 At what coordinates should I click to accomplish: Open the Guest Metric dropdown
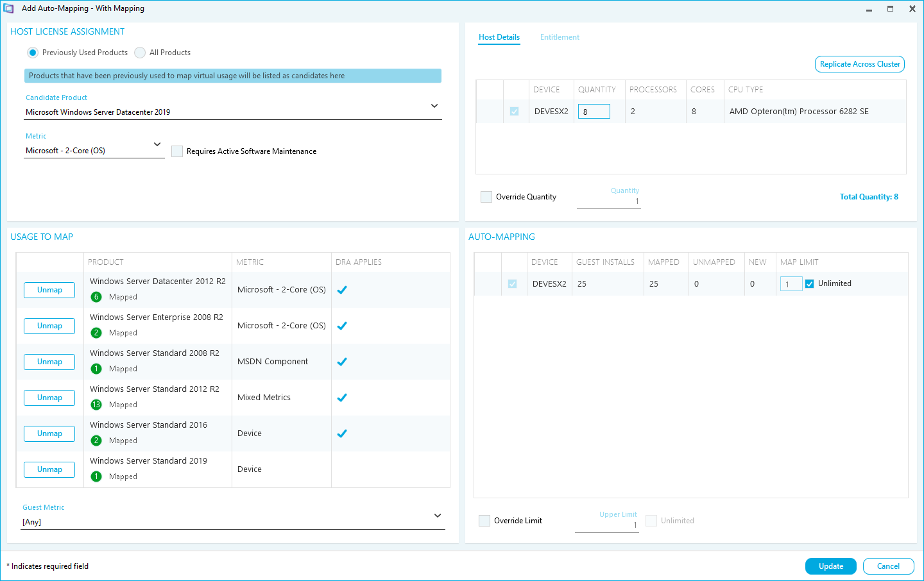[x=438, y=516]
